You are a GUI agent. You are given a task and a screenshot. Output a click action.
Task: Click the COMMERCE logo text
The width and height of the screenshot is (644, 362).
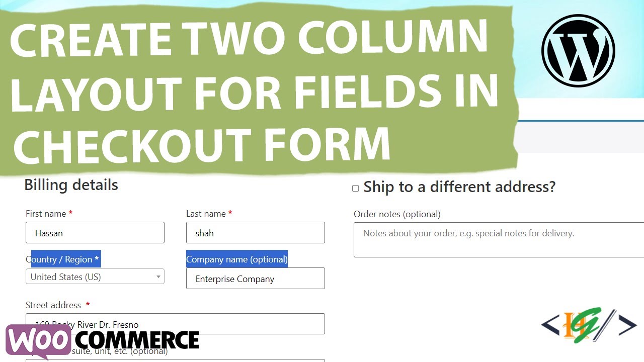[x=136, y=340]
